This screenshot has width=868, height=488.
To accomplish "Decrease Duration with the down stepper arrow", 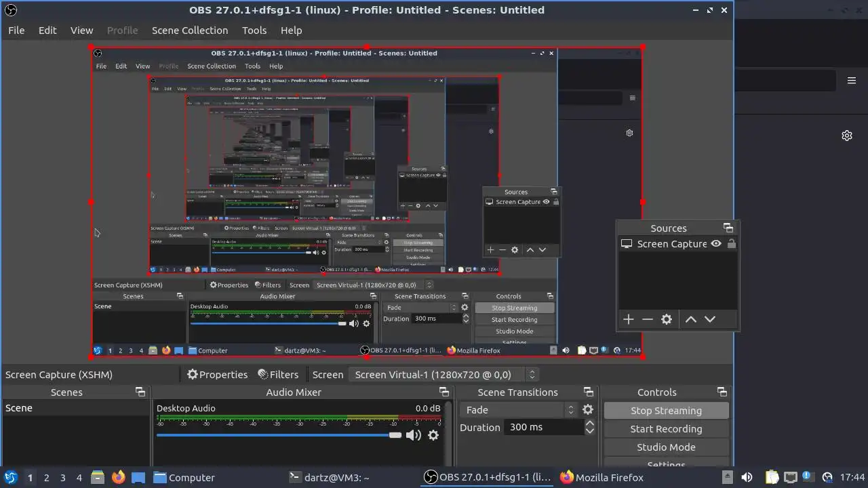I will point(590,431).
